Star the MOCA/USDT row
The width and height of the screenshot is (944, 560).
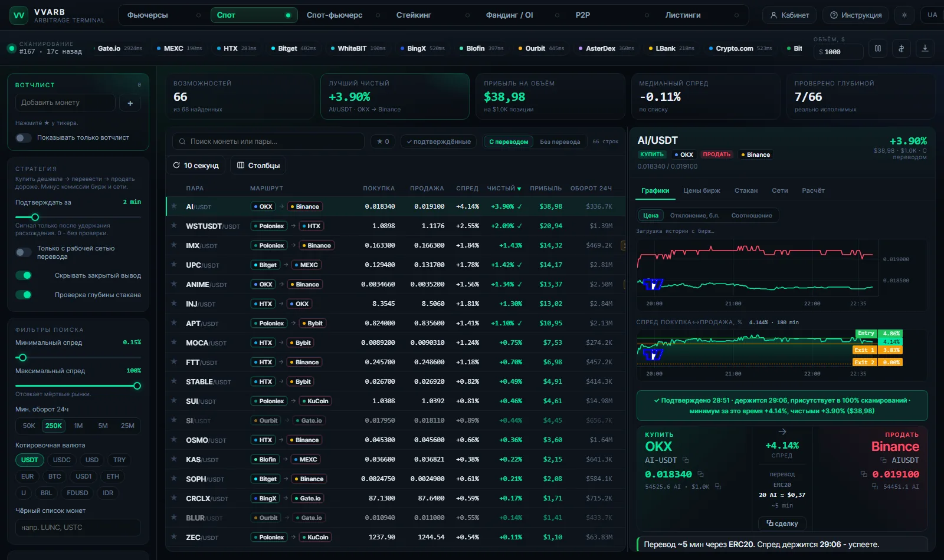[x=174, y=342]
